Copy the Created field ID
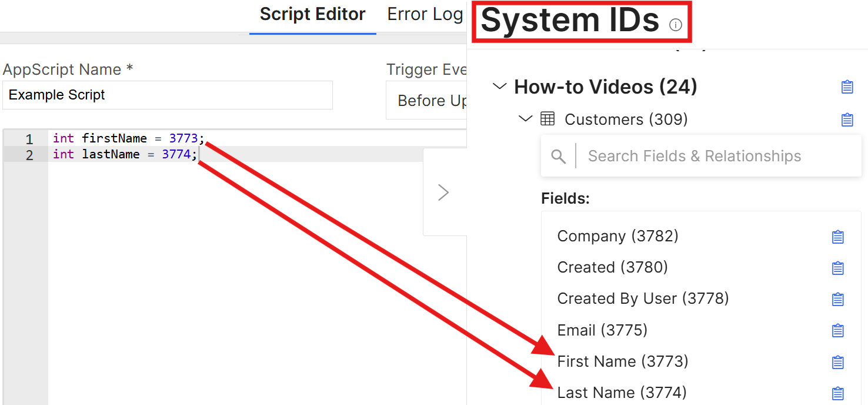Screen dimensions: 868x405 838,268
